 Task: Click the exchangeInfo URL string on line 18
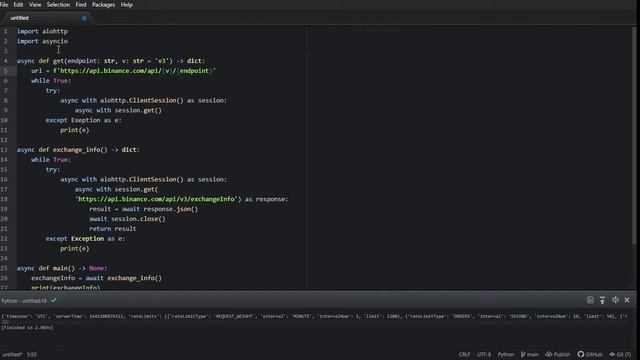(158, 199)
